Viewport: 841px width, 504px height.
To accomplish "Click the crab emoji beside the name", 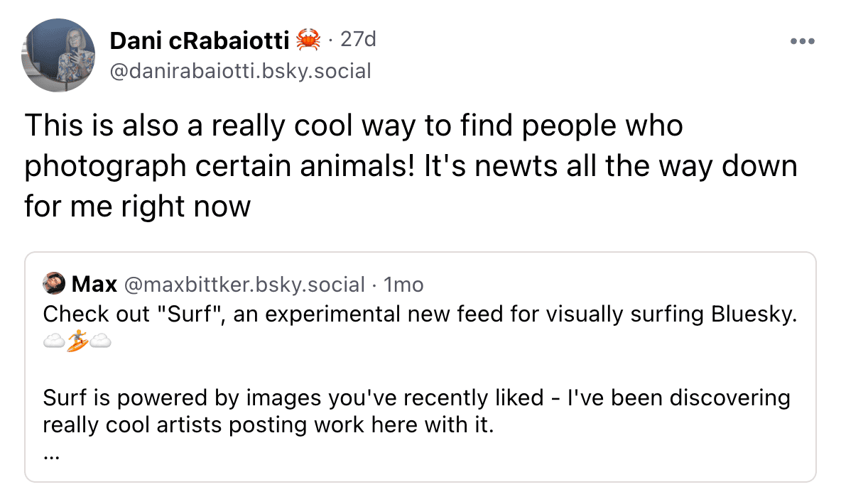I will click(x=308, y=41).
